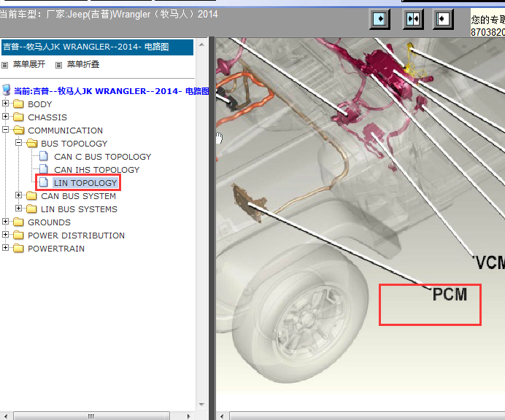Image resolution: width=505 pixels, height=420 pixels.
Task: Click the open COMMUNICATION folder icon
Action: pos(19,130)
